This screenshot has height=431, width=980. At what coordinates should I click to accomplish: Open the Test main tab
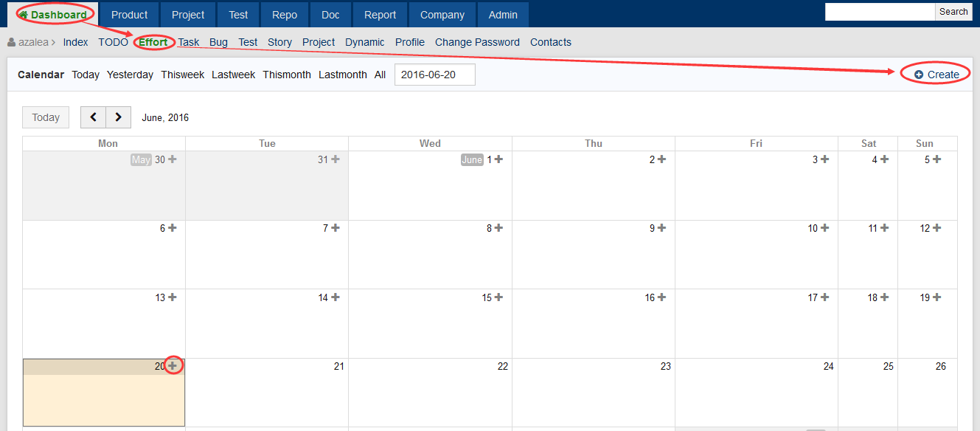point(238,15)
